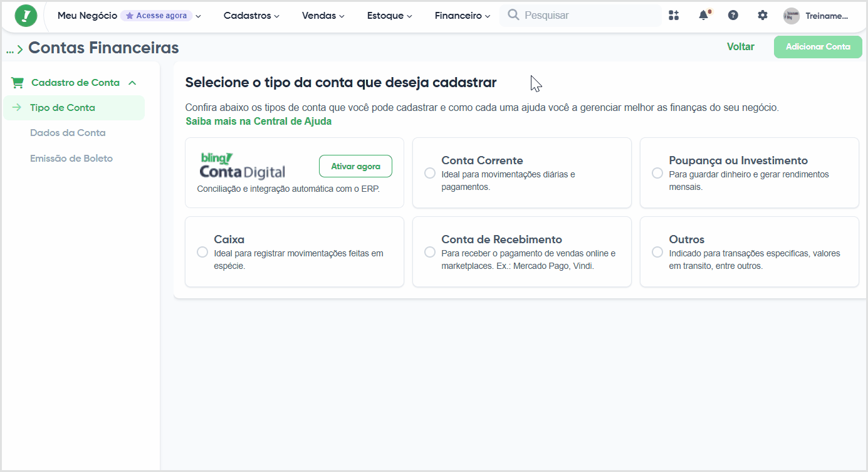This screenshot has width=868, height=472.
Task: Open the Cadastros menu
Action: point(251,16)
